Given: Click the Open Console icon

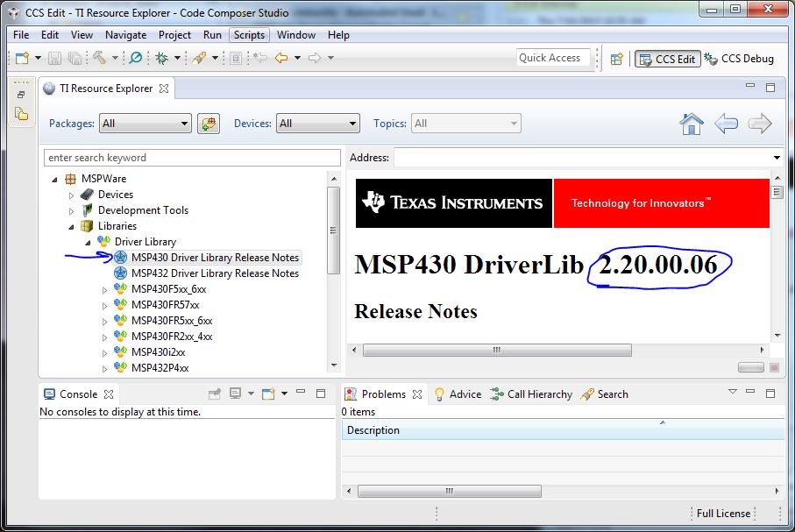Looking at the screenshot, I should pos(268,394).
